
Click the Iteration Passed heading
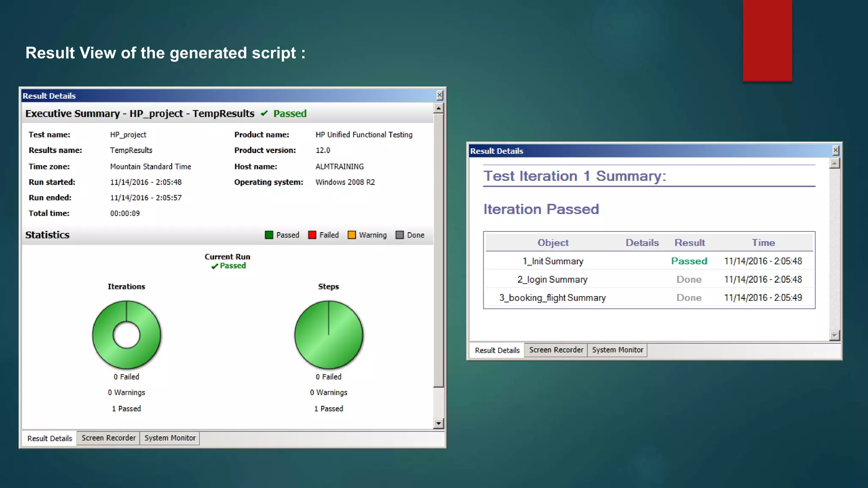(x=541, y=209)
